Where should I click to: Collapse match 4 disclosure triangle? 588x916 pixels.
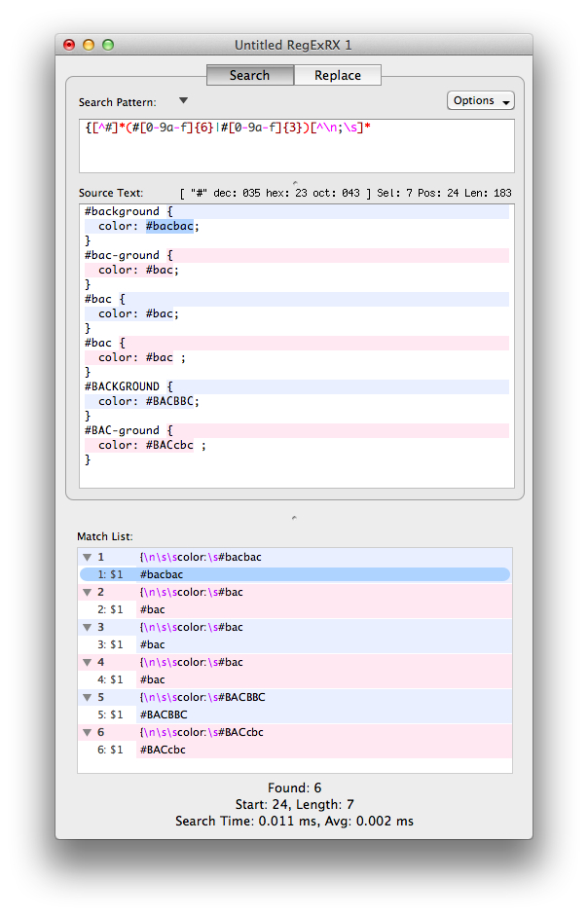[x=87, y=663]
